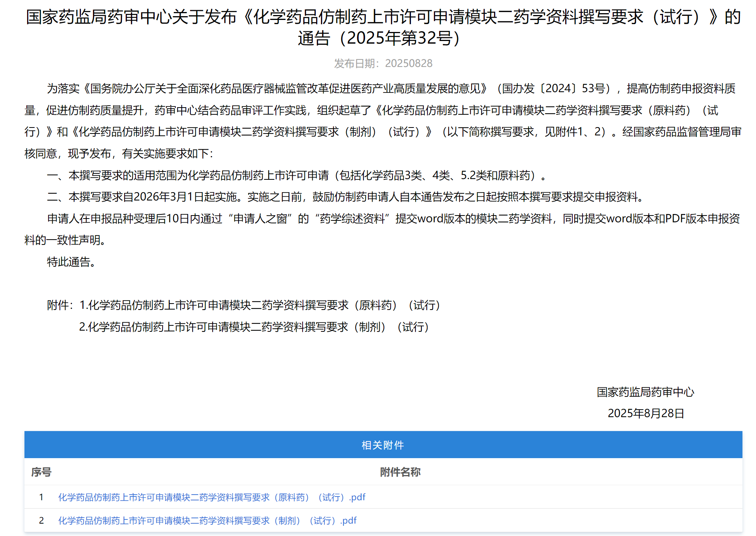Click the 发布日期 20250828 line

point(383,63)
